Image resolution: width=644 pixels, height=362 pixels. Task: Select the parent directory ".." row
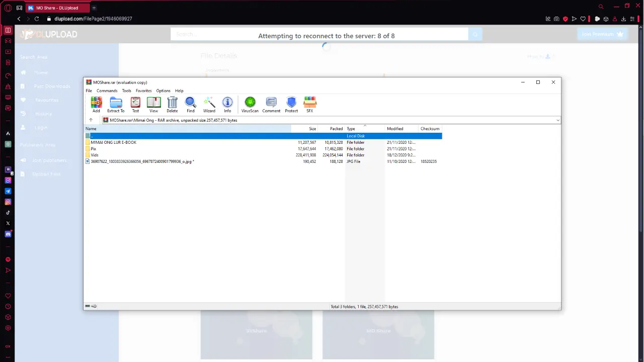tap(264, 136)
